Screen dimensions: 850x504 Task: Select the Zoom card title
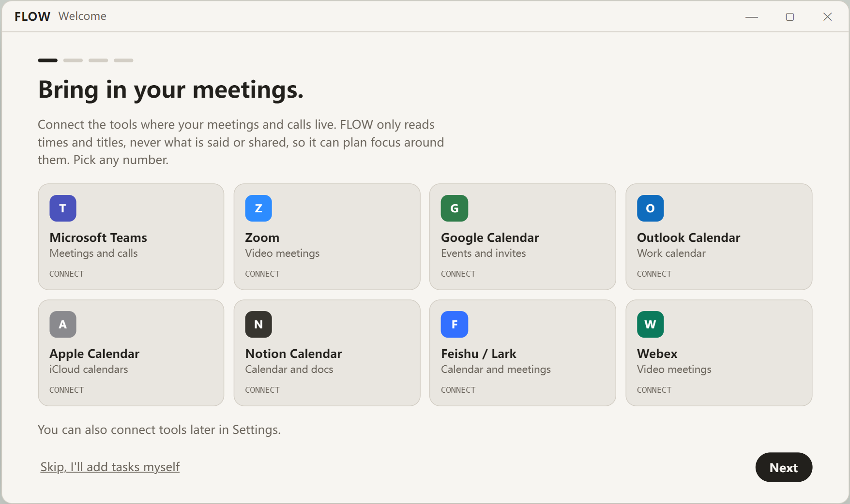pyautogui.click(x=262, y=237)
